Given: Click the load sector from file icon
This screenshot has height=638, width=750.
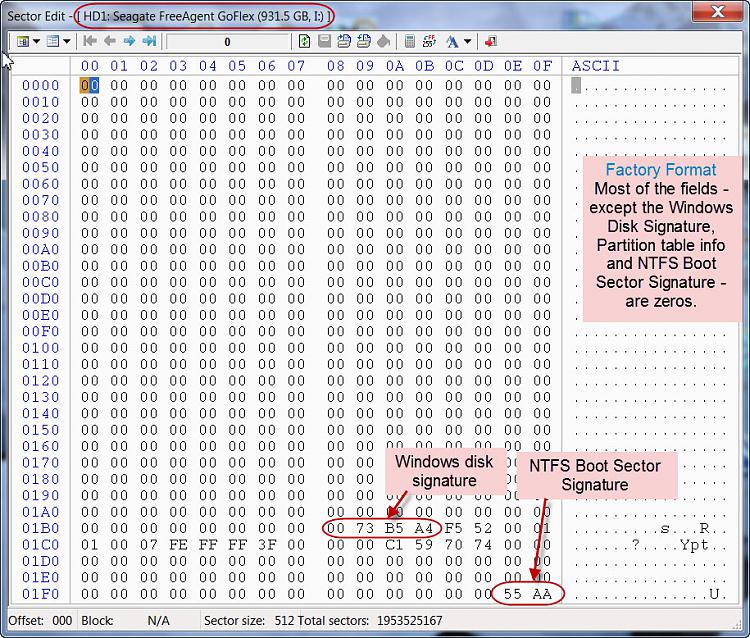Looking at the screenshot, I should [344, 42].
